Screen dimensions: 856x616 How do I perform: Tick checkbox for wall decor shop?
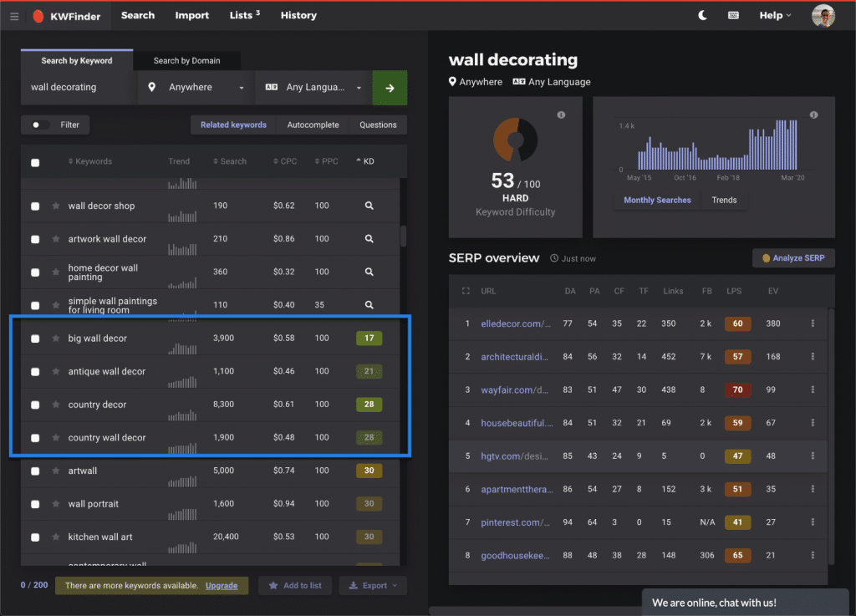pos(35,206)
